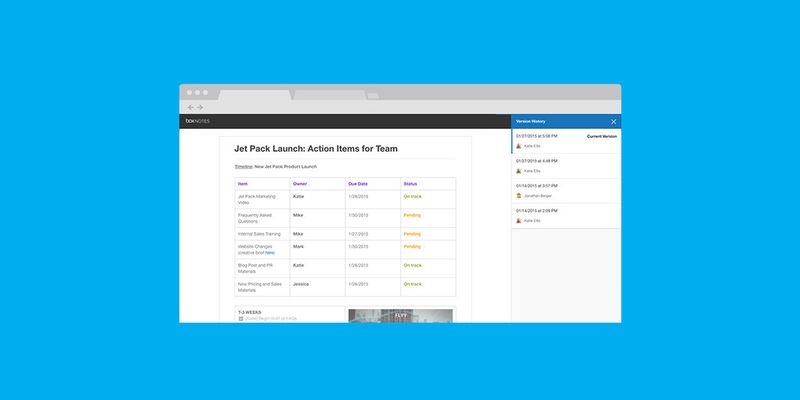The width and height of the screenshot is (800, 400).
Task: Click due date in Internal Sales Training row
Action: [358, 234]
